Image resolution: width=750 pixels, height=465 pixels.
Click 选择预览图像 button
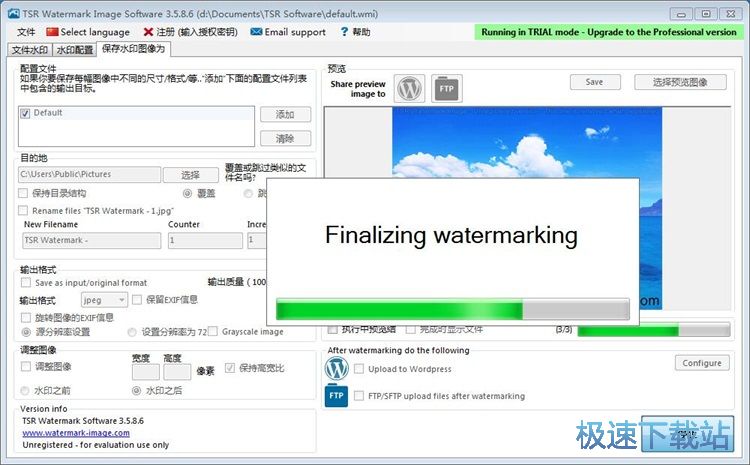tap(680, 82)
